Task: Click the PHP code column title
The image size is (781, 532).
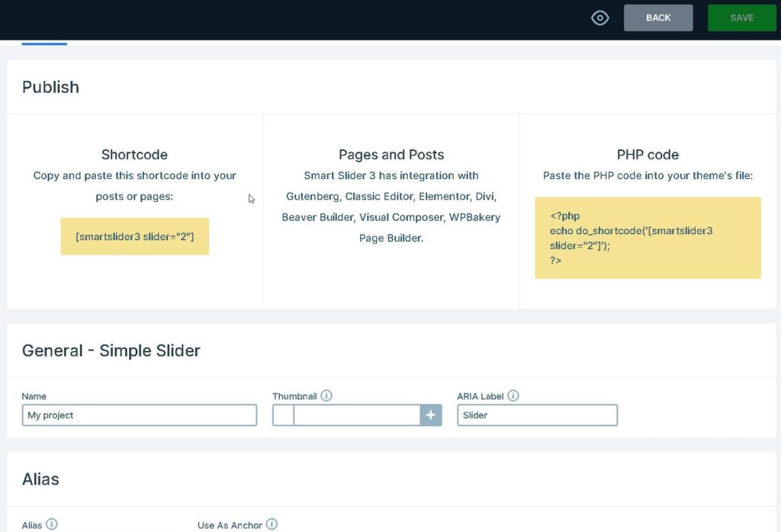Action: pos(648,155)
